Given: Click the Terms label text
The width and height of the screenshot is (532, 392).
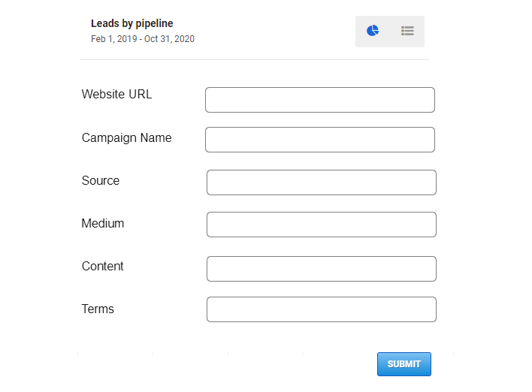Looking at the screenshot, I should point(98,309).
